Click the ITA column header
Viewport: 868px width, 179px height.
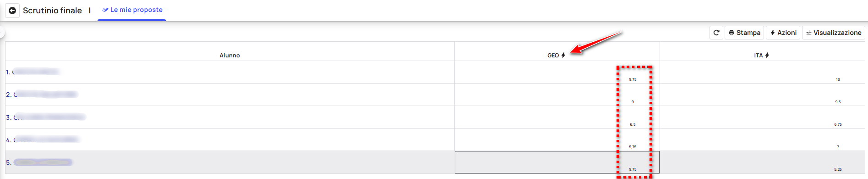(x=759, y=56)
